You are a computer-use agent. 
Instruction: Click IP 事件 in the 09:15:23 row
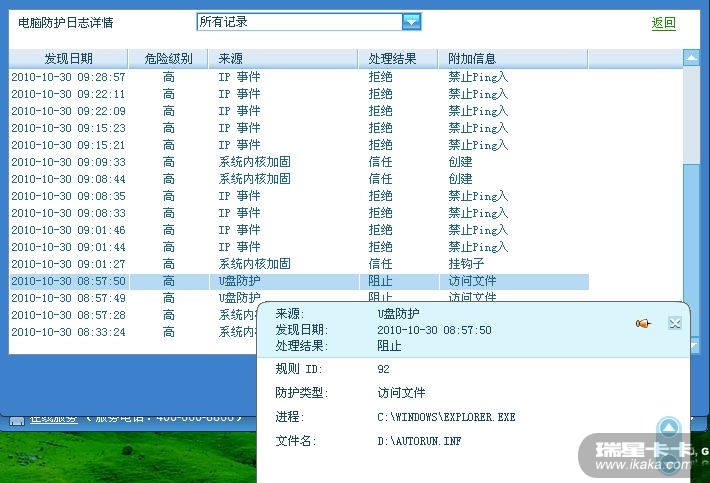tap(239, 128)
